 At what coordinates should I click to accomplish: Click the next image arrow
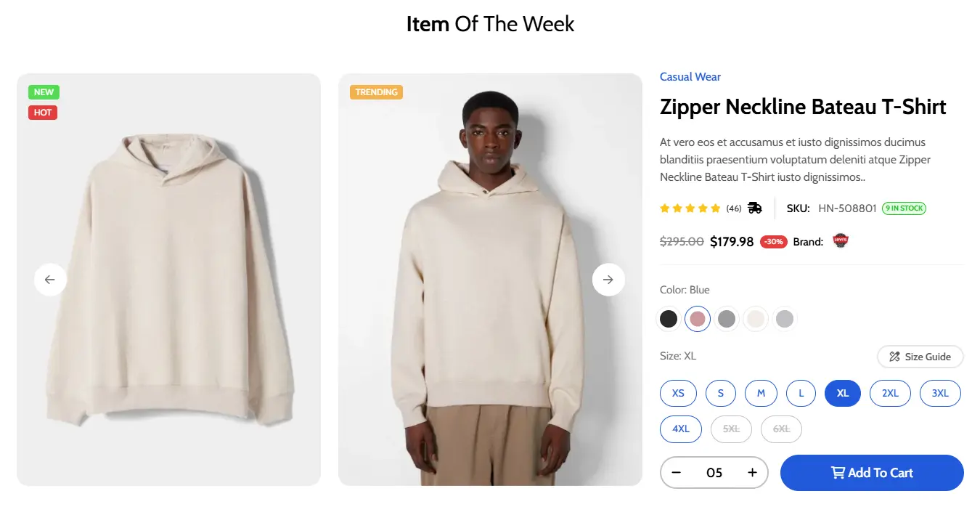tap(608, 280)
